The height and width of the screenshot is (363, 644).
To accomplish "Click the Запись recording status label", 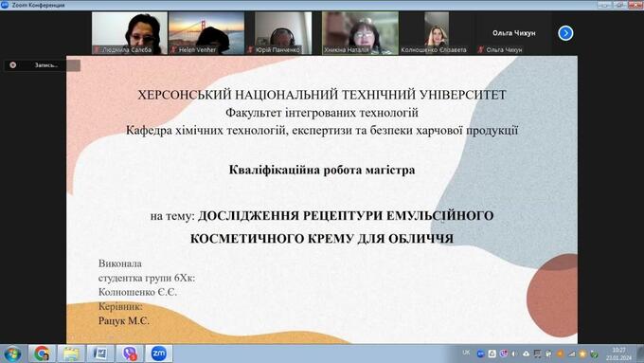I will tap(46, 65).
